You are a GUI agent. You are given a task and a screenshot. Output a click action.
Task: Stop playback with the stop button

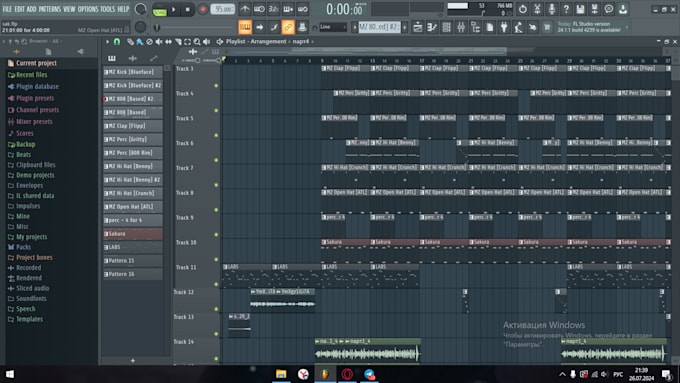coord(187,9)
